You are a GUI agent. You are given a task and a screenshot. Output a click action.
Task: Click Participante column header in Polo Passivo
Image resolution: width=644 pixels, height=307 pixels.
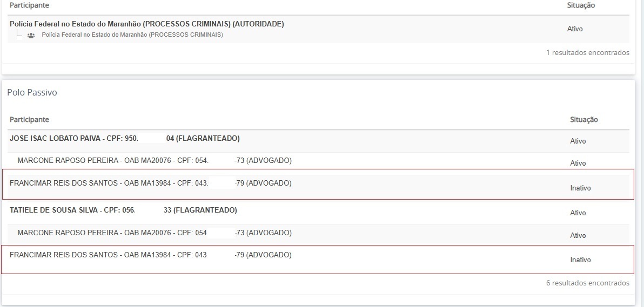pos(29,120)
